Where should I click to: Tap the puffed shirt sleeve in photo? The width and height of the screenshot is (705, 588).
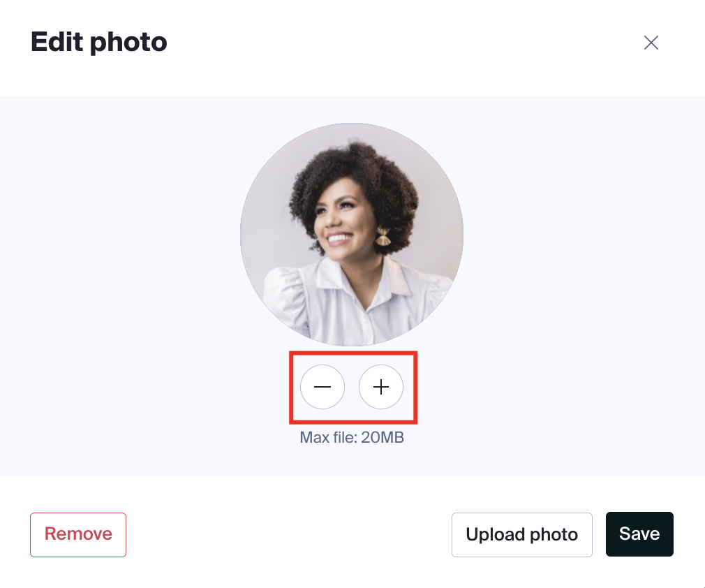pyautogui.click(x=283, y=293)
